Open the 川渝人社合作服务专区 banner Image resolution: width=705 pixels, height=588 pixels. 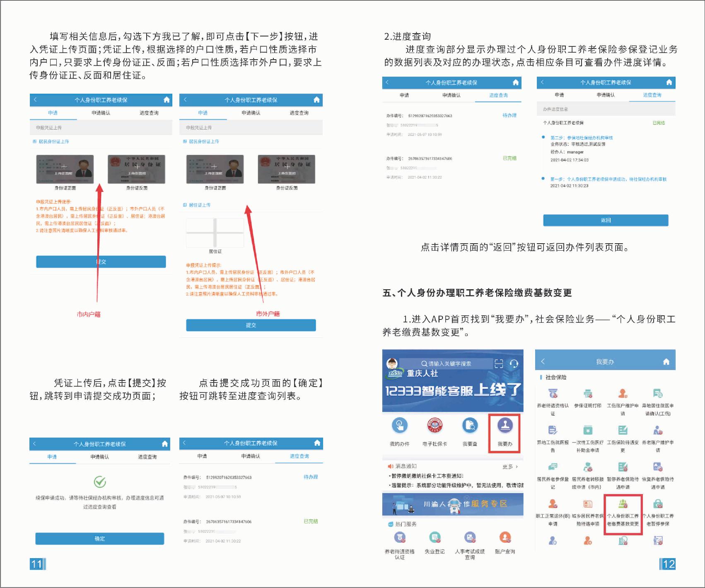453,504
